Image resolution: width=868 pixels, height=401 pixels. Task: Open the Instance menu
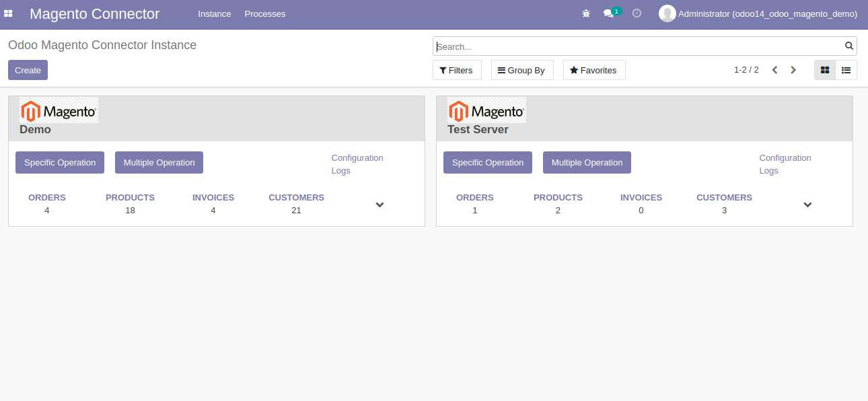(x=214, y=13)
